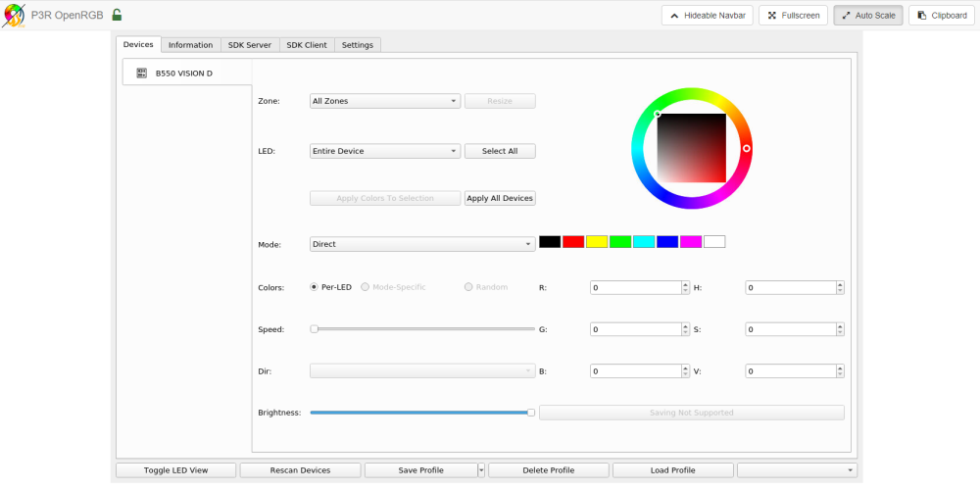
Task: Click the green unlock padlock icon
Action: point(117,15)
